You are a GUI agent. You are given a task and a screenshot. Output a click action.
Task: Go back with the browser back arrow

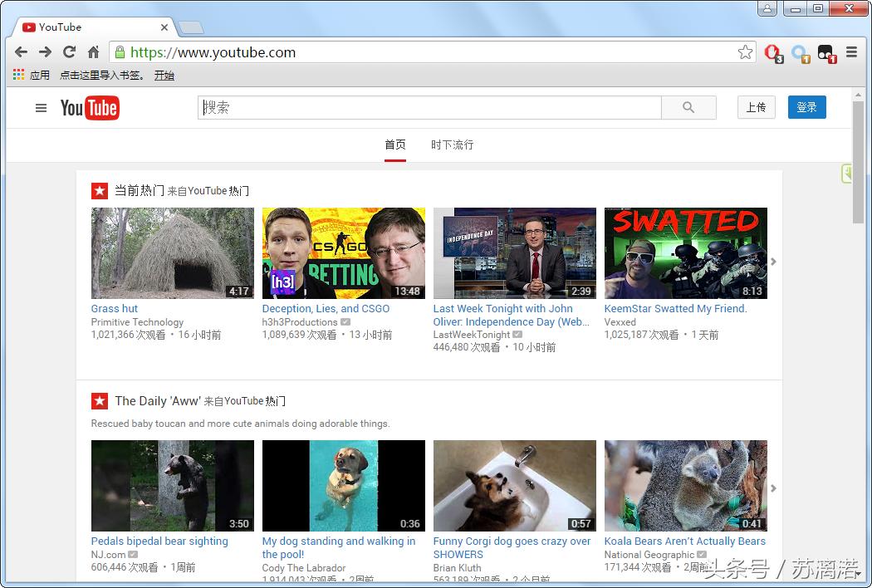click(x=21, y=52)
